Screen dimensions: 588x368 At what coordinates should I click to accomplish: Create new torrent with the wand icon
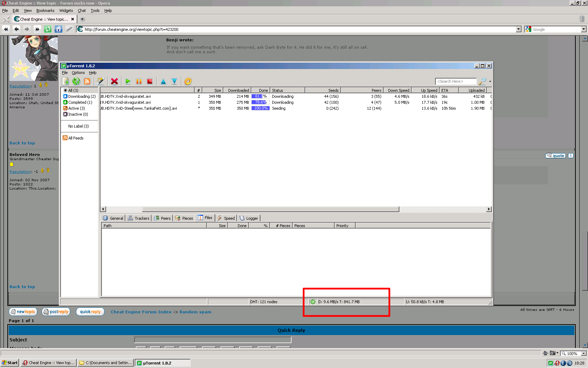(x=101, y=81)
